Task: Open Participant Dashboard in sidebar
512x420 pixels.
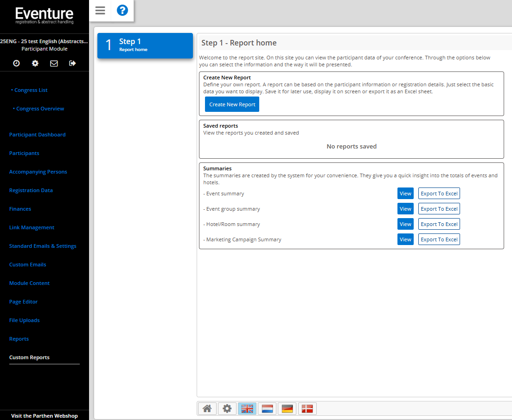Action: click(37, 135)
